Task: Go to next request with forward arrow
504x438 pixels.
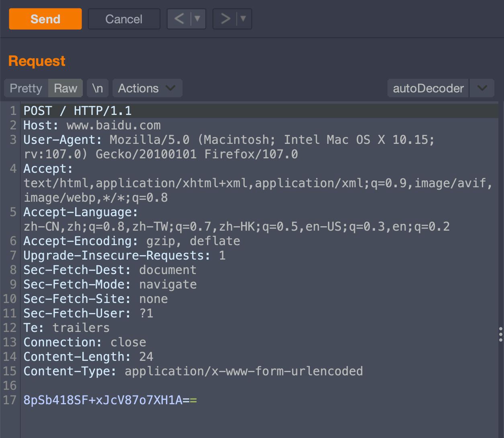Action: tap(225, 19)
